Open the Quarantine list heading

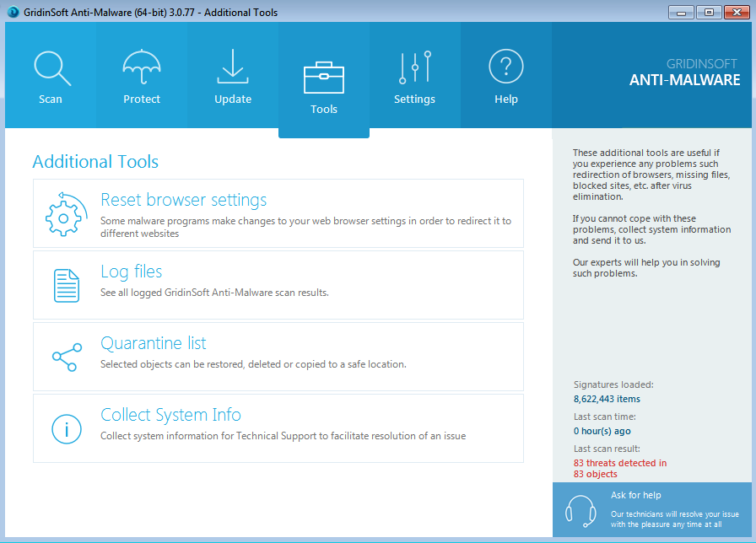[x=153, y=343]
